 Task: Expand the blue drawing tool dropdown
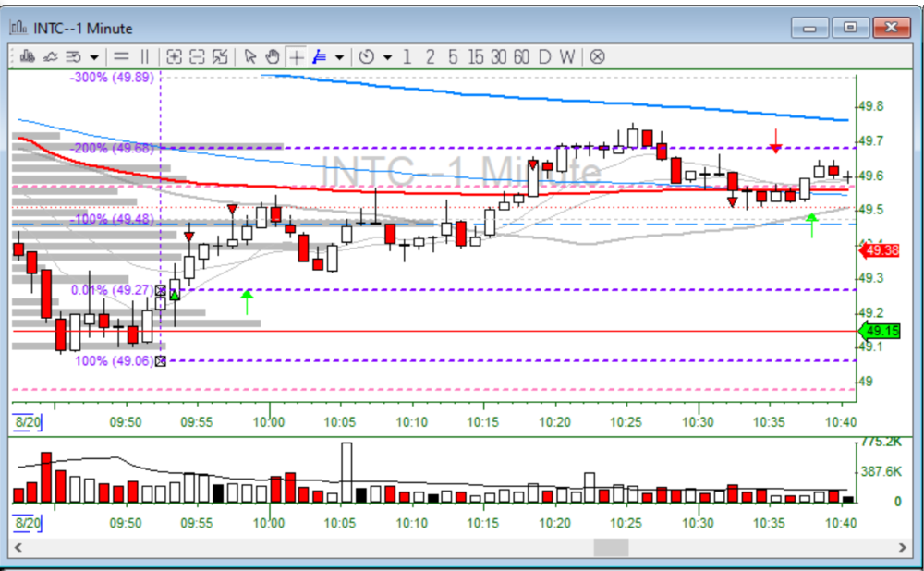click(x=340, y=57)
